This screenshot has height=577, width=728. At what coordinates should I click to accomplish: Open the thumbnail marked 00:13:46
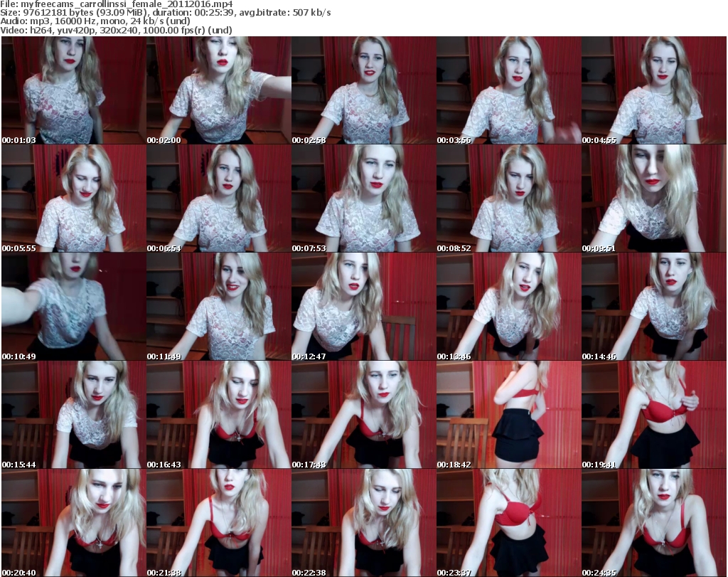pyautogui.click(x=508, y=307)
